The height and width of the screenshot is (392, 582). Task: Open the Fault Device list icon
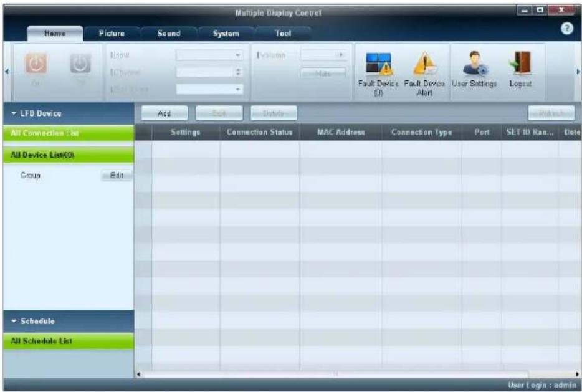pyautogui.click(x=378, y=64)
